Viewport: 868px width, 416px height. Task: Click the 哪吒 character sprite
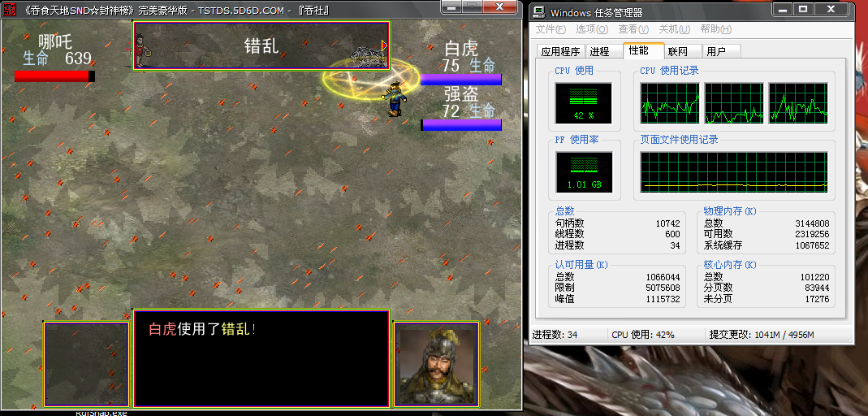(x=142, y=50)
